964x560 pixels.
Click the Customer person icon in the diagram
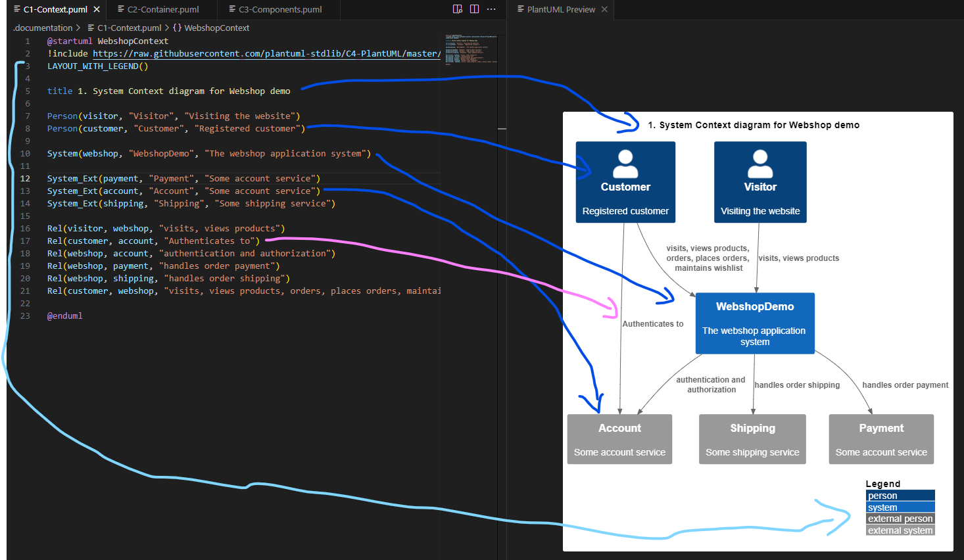click(625, 164)
